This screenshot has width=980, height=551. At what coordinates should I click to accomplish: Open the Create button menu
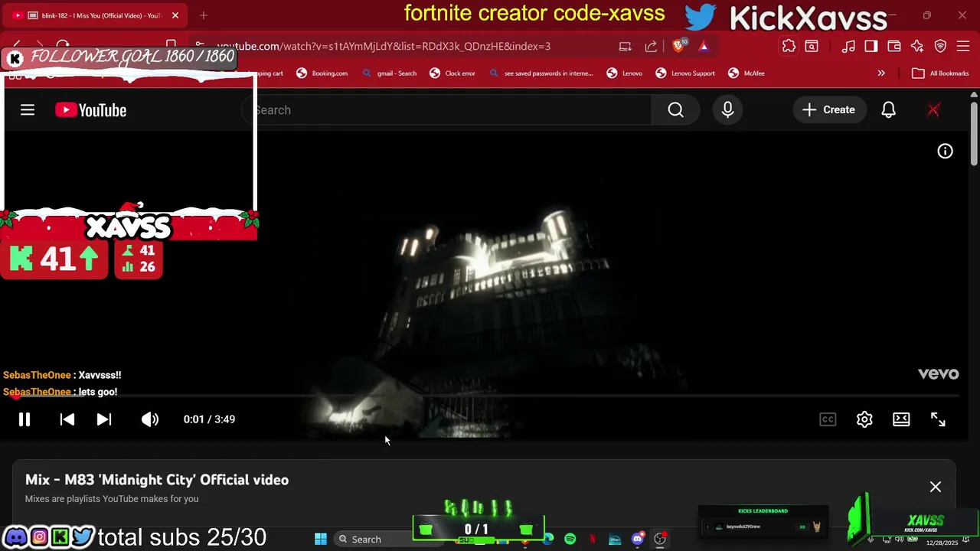[x=828, y=110]
